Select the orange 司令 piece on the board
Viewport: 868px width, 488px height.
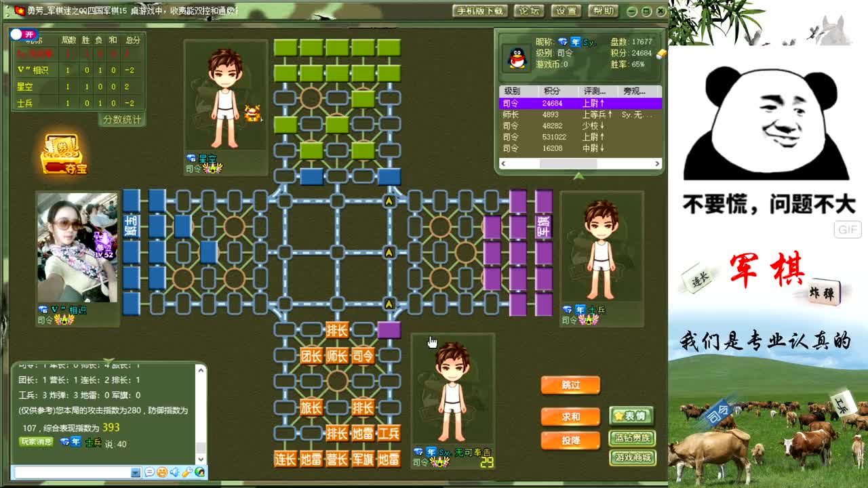363,355
